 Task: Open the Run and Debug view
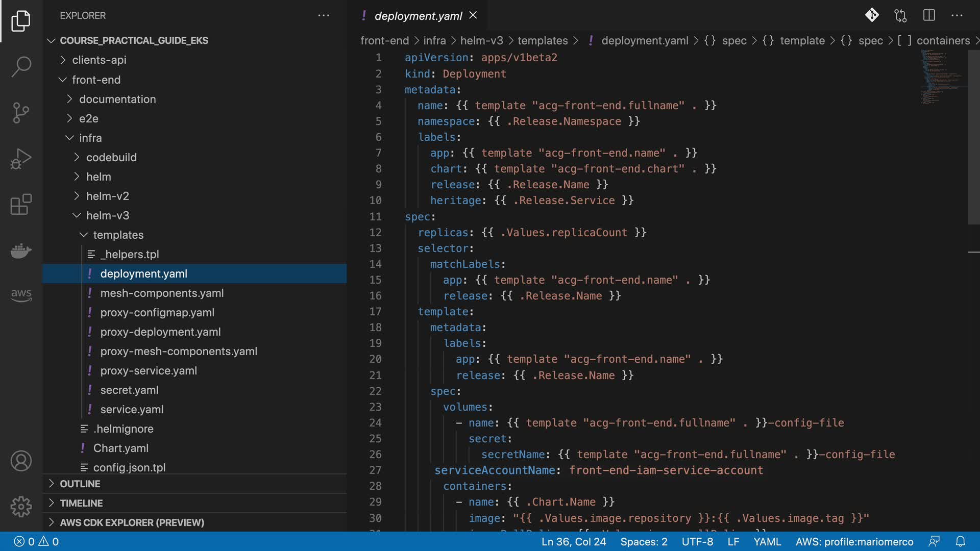(x=21, y=159)
